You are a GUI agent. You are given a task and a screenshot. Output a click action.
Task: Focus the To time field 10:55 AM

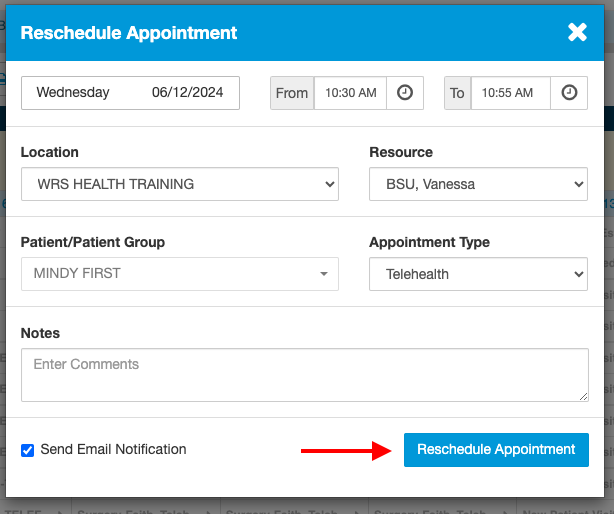(x=510, y=93)
